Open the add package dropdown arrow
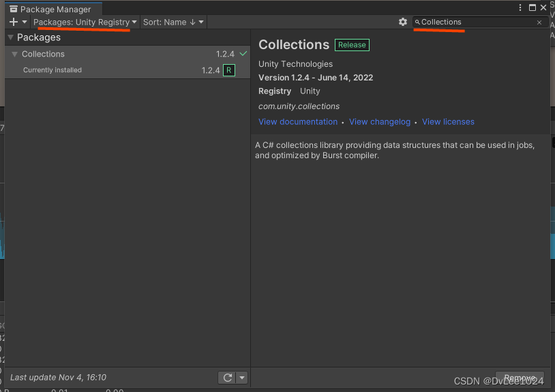The image size is (555, 392). pyautogui.click(x=25, y=22)
